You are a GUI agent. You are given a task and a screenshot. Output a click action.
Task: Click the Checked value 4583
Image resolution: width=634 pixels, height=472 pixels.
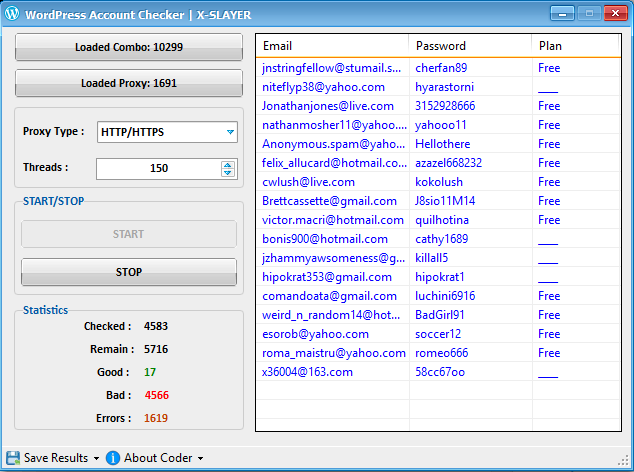156,326
